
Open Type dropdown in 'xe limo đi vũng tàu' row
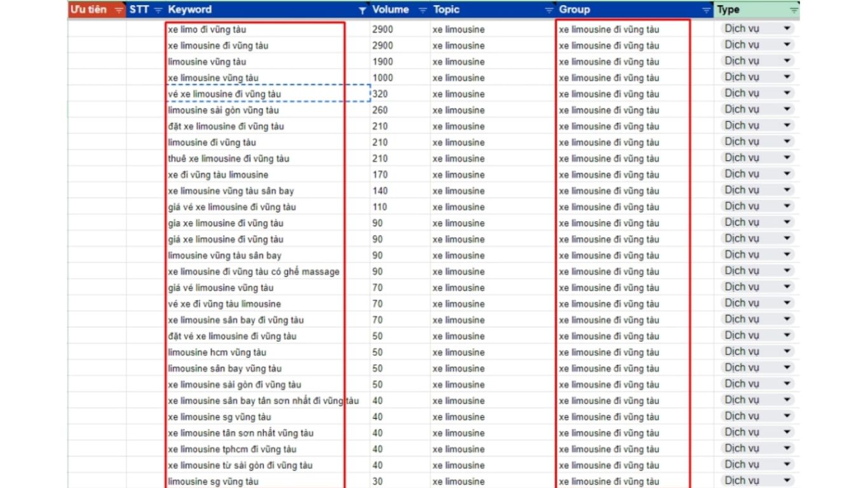pyautogui.click(x=787, y=29)
